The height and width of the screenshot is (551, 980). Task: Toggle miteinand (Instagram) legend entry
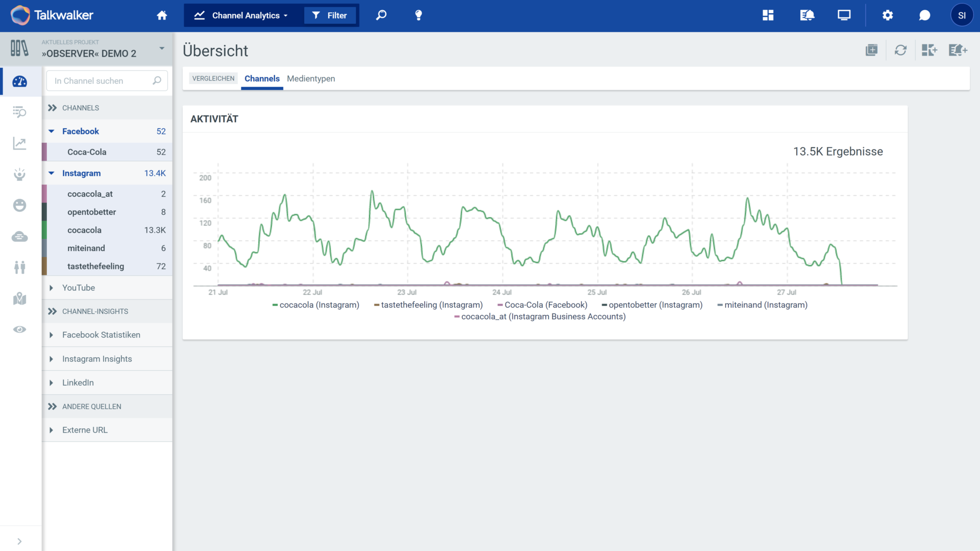coord(763,305)
